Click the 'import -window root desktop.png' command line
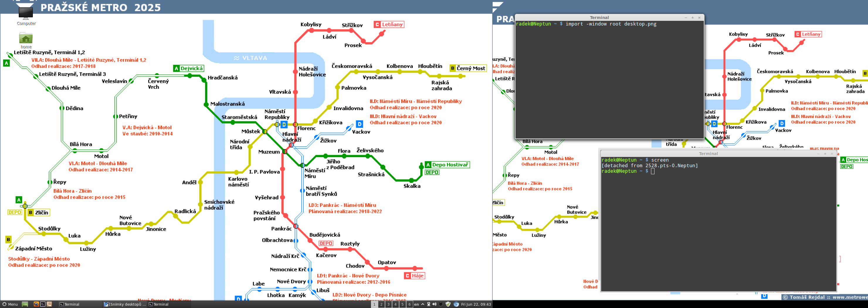 [x=611, y=24]
